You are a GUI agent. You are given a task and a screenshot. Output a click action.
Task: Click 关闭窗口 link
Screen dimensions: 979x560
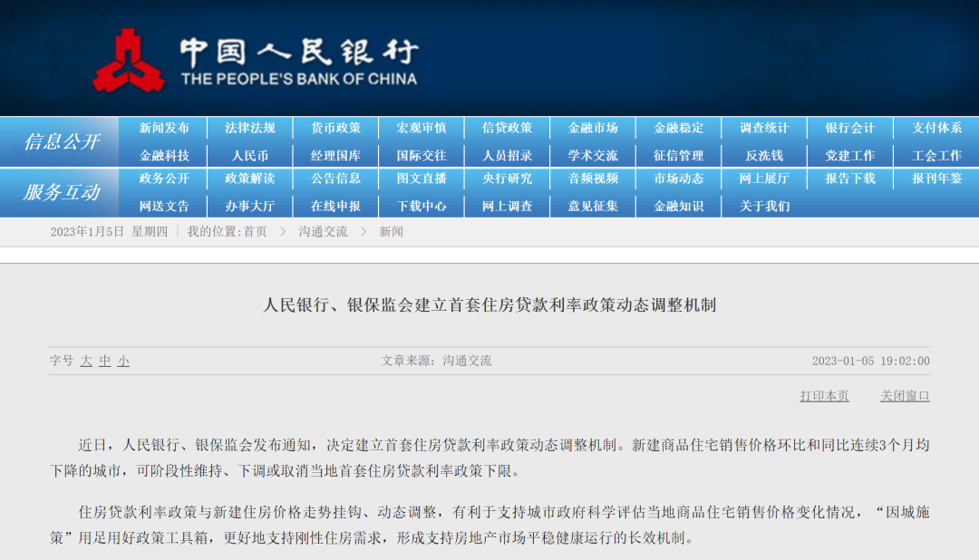tap(905, 396)
